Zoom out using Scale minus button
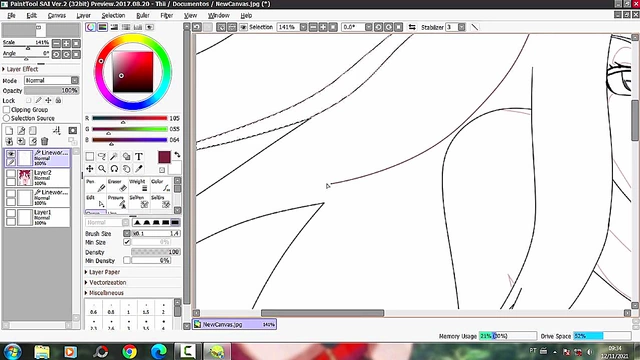The height and width of the screenshot is (360, 640). 56,43
